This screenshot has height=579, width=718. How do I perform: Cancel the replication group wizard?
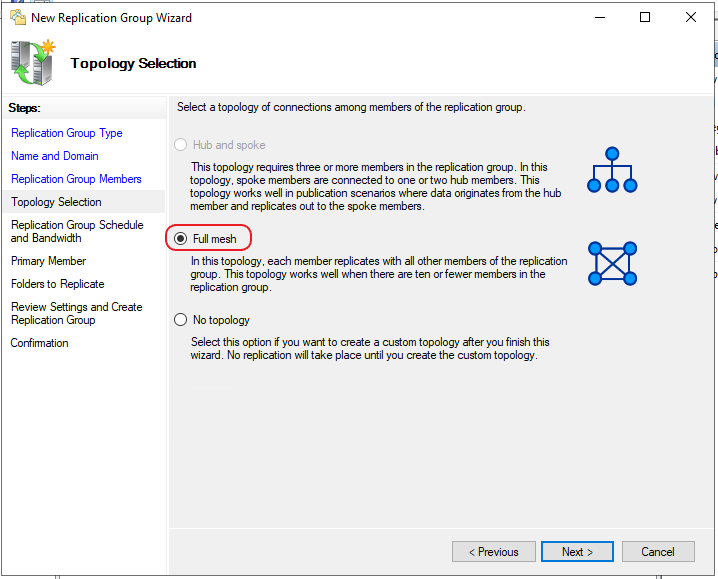click(x=658, y=552)
